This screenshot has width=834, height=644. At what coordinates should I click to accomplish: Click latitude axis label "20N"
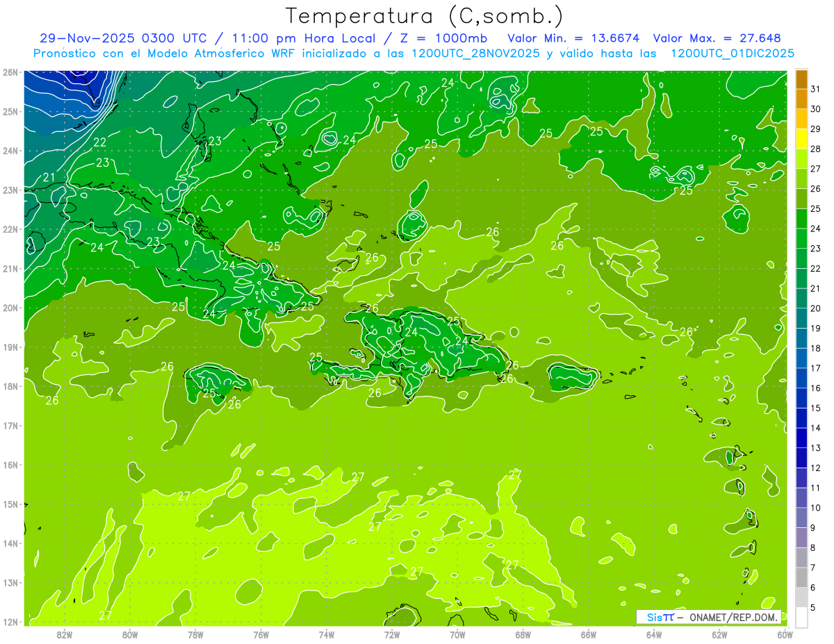tap(10, 308)
